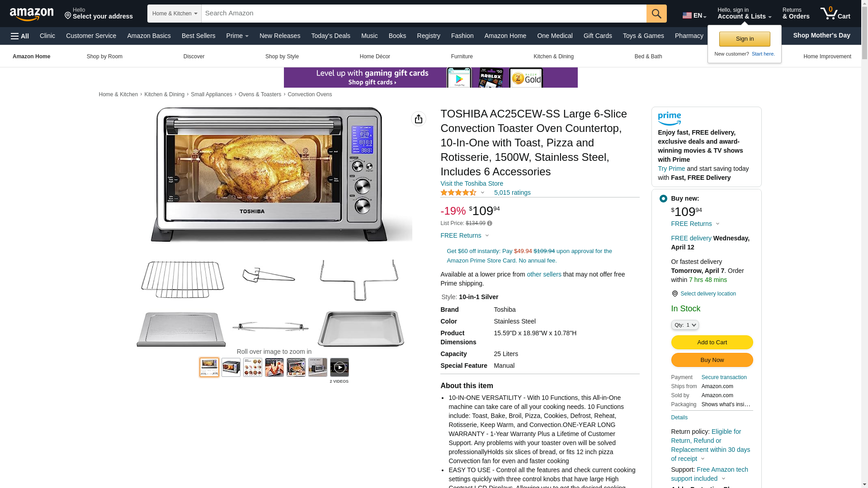Open the other sellers link
868x488 pixels.
(544, 274)
